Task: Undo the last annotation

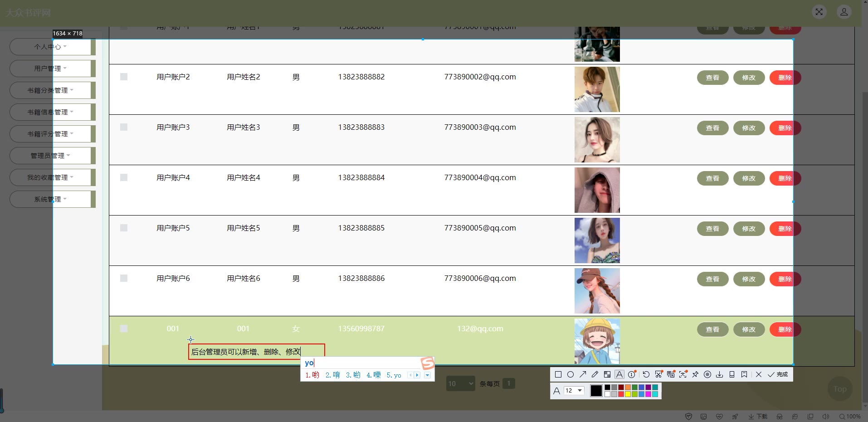Action: (646, 374)
